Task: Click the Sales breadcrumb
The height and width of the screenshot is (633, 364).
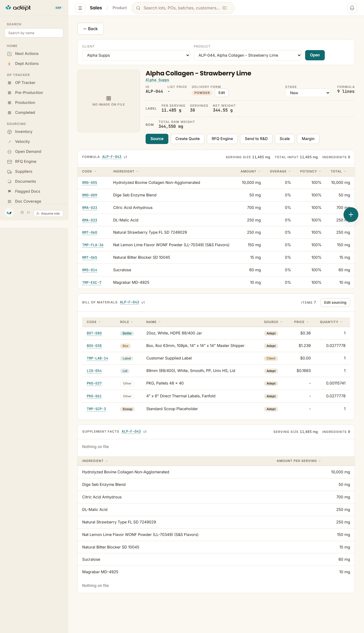Action: click(x=96, y=8)
